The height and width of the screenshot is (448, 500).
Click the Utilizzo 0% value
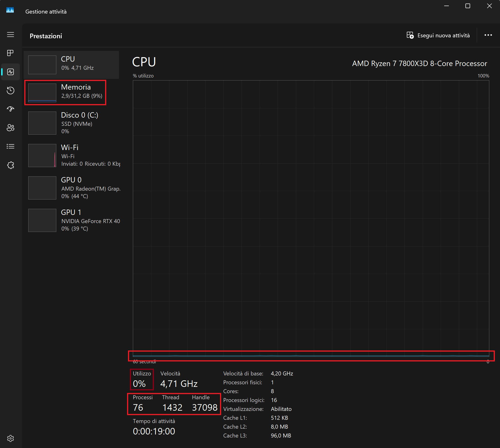pyautogui.click(x=139, y=384)
